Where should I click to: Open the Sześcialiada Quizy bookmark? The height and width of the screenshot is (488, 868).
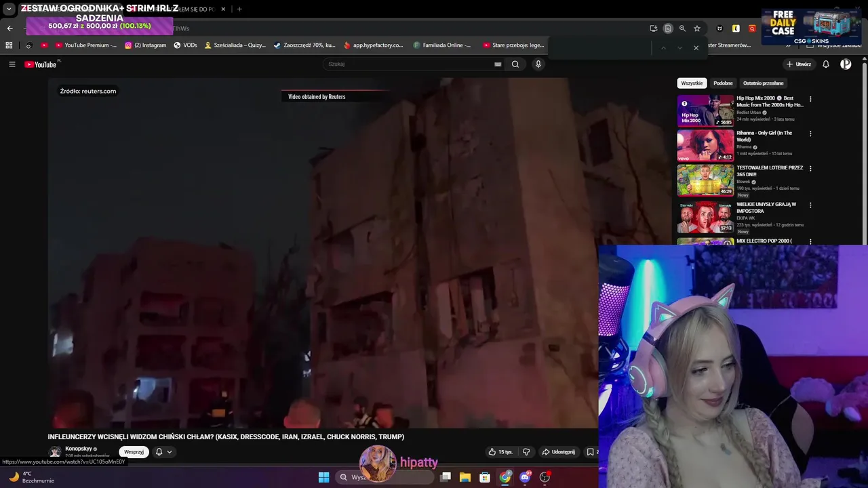tap(235, 45)
